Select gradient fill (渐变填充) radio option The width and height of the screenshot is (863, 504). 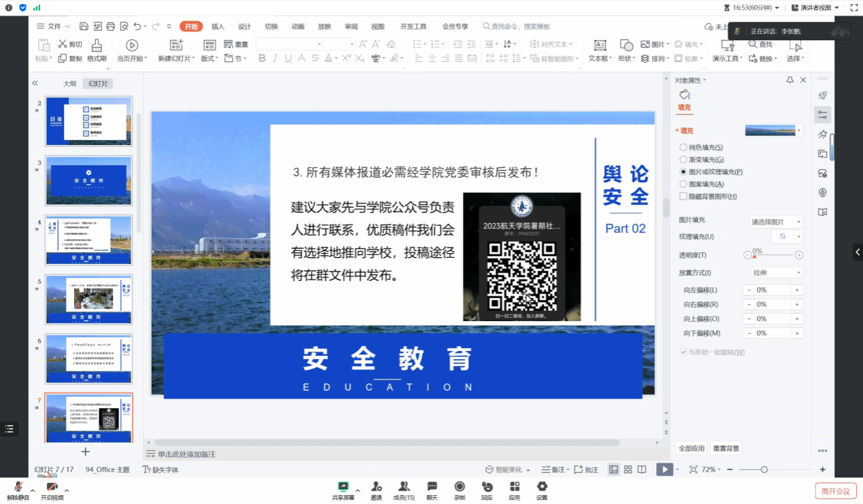683,160
